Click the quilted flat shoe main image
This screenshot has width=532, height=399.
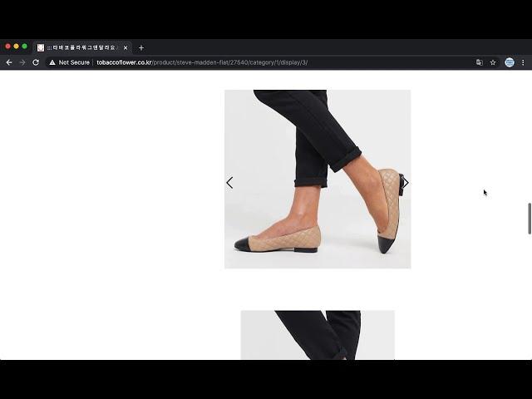point(318,179)
